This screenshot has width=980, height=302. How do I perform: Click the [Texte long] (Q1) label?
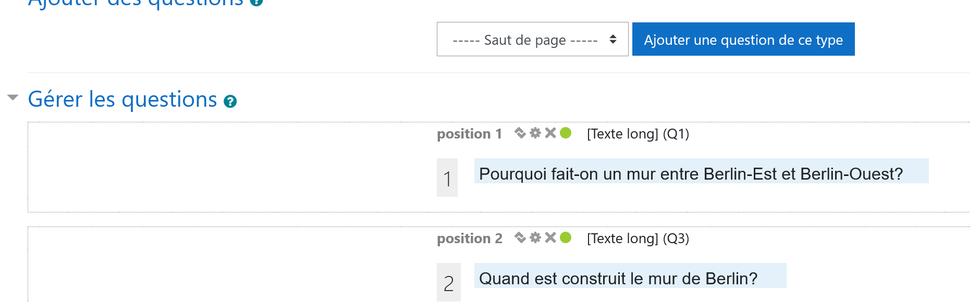(x=638, y=134)
